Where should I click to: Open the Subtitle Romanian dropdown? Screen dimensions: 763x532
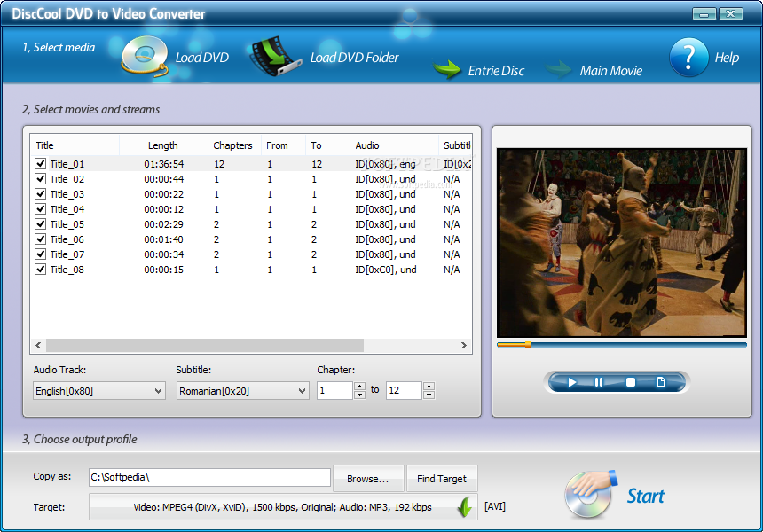pos(242,391)
